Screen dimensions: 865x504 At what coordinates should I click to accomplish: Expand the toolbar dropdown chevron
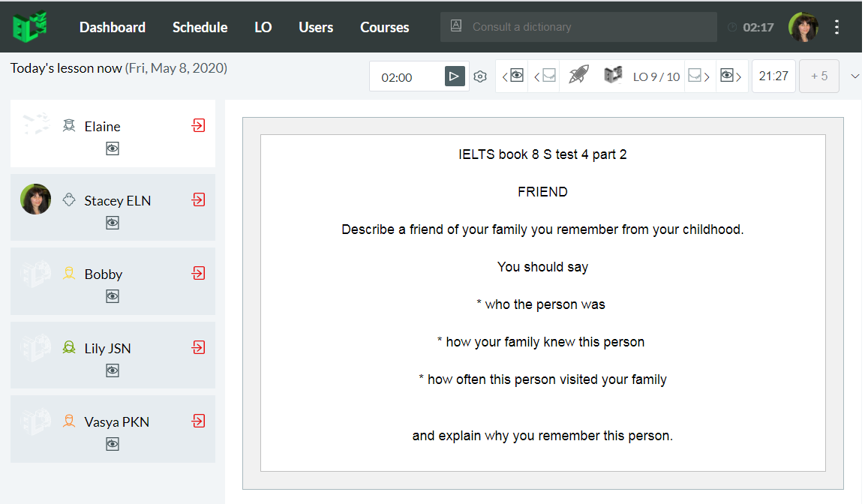click(854, 76)
